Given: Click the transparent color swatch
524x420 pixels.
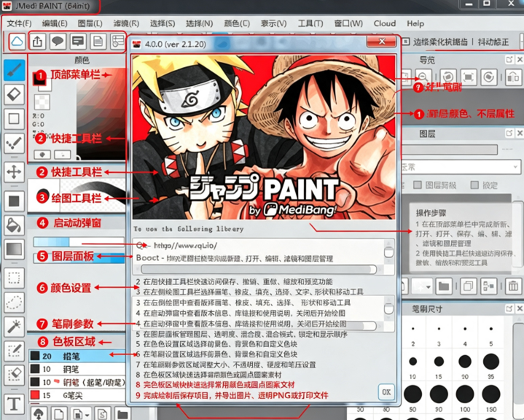Looking at the screenshot, I should [x=42, y=101].
